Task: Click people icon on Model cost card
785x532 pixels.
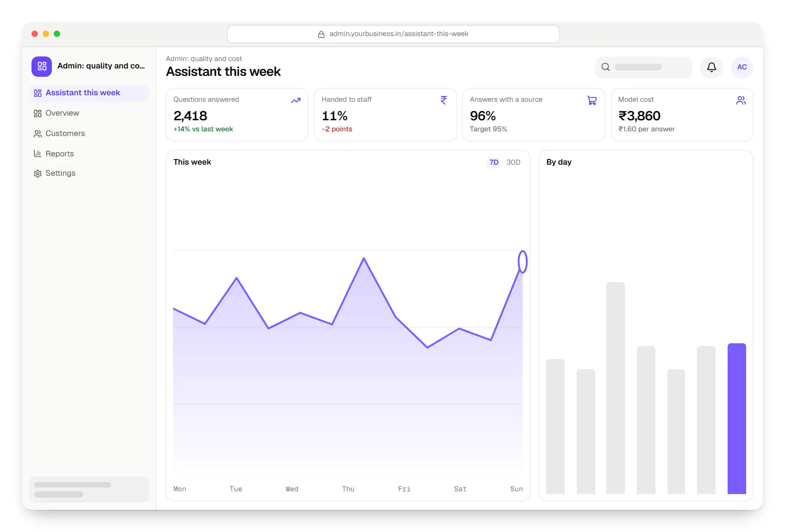Action: [741, 100]
